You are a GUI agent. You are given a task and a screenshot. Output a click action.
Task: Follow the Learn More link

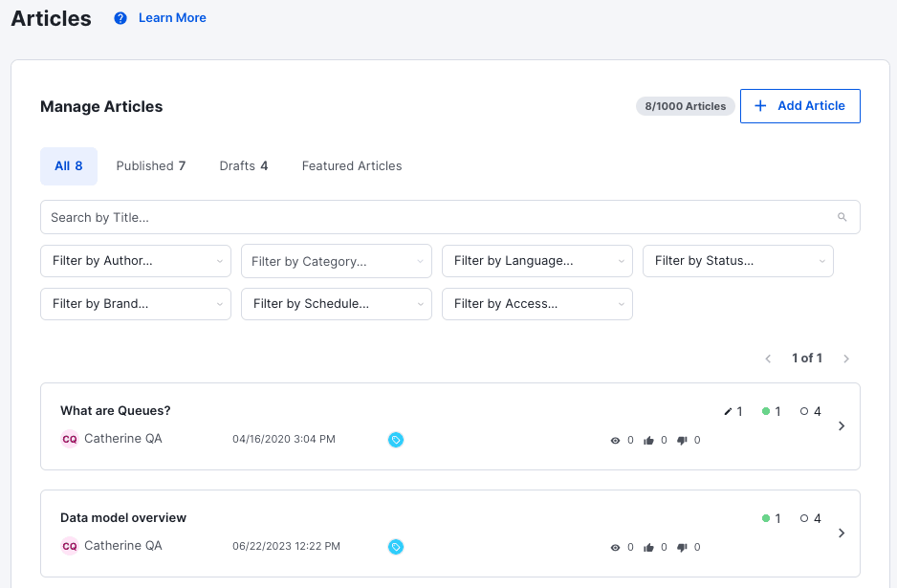[x=172, y=18]
